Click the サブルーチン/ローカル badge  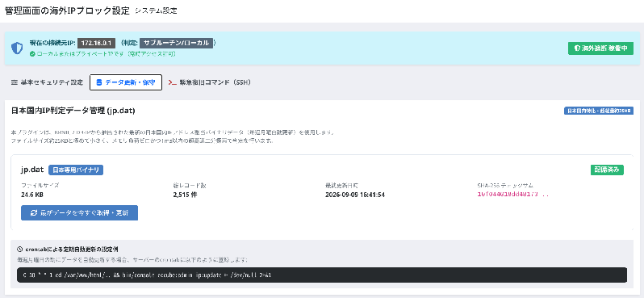pyautogui.click(x=176, y=43)
